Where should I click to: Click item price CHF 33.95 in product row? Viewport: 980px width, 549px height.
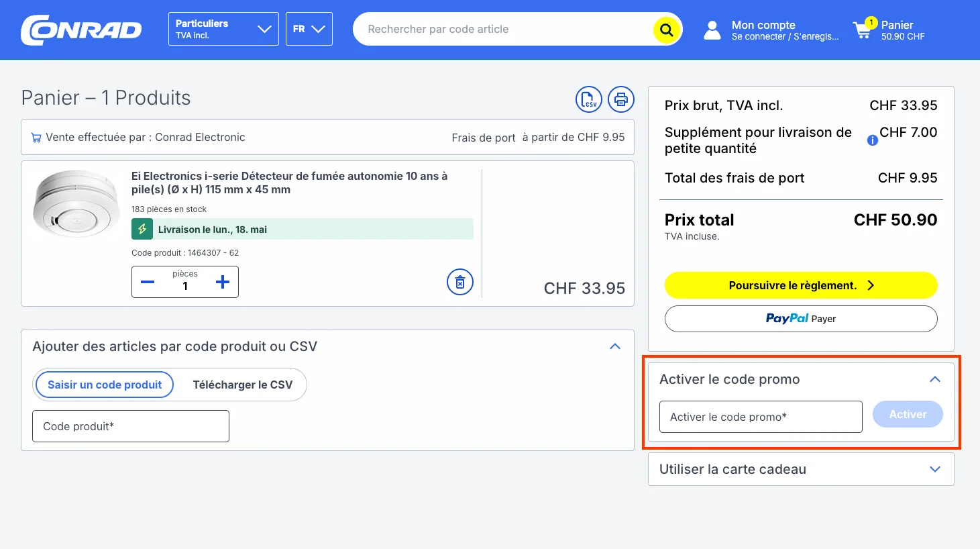tap(584, 289)
